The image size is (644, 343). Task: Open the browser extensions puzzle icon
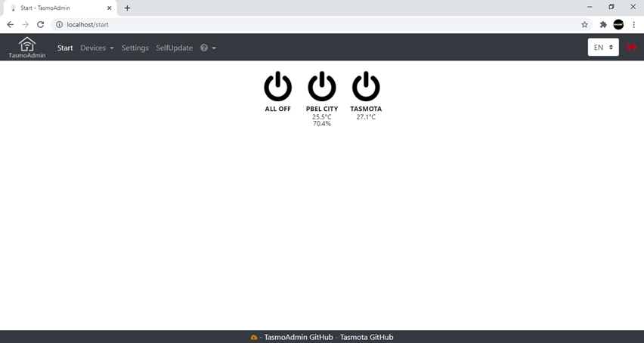coord(603,25)
